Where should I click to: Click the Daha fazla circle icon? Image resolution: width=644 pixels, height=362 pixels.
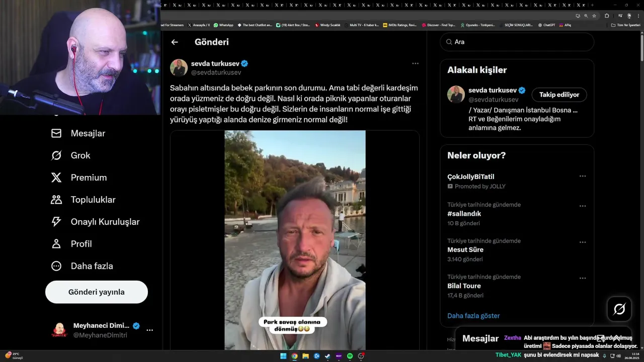[56, 266]
